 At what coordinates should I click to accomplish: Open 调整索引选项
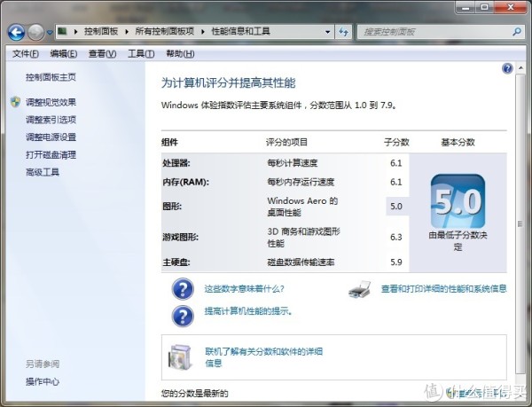pos(51,120)
